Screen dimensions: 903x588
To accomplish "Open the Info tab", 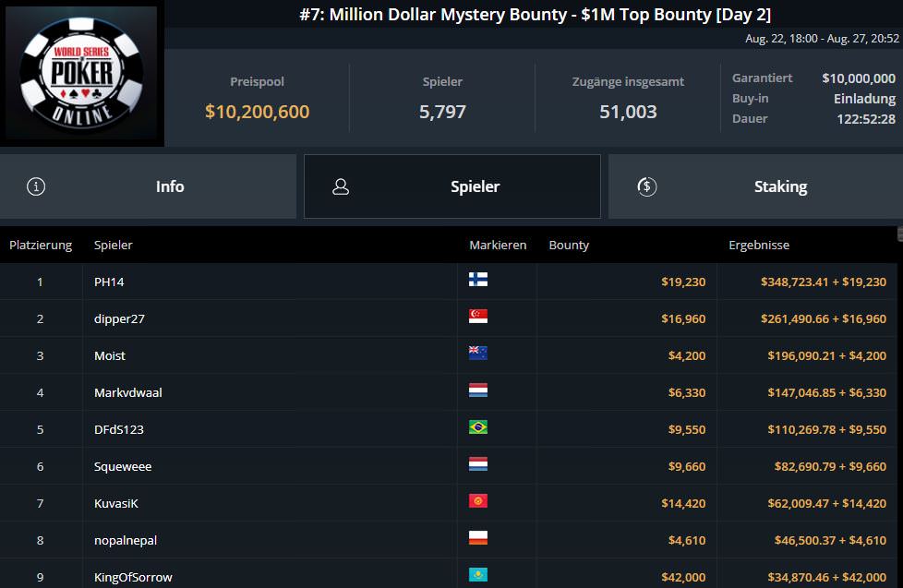I will click(x=148, y=186).
